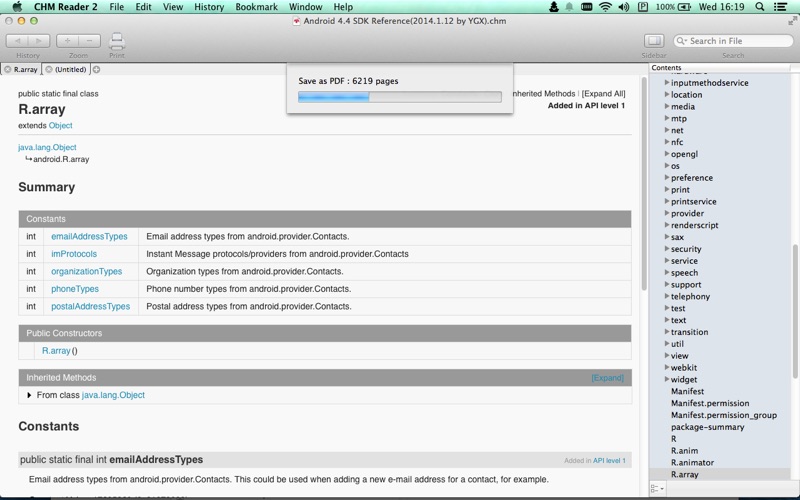Click the battery status icon

[684, 7]
